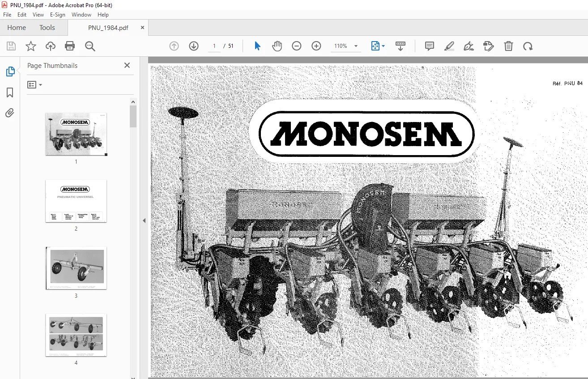Go to the next page arrow
588x379 pixels.
point(194,46)
